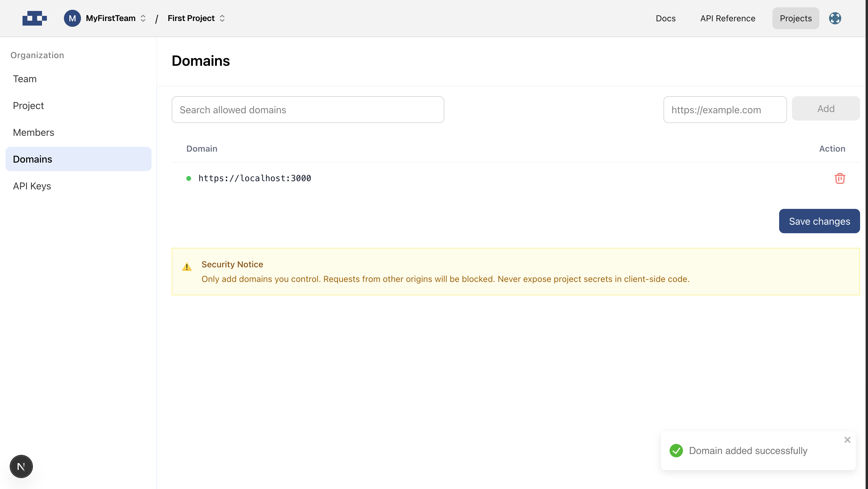Click the warning triangle in Security Notice
Viewport: 868px width, 489px height.
point(187,267)
